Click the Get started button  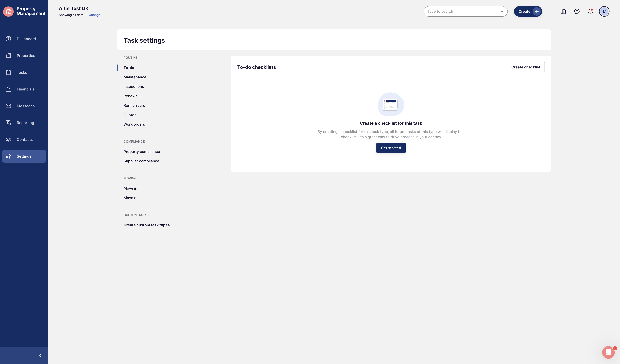tap(391, 148)
